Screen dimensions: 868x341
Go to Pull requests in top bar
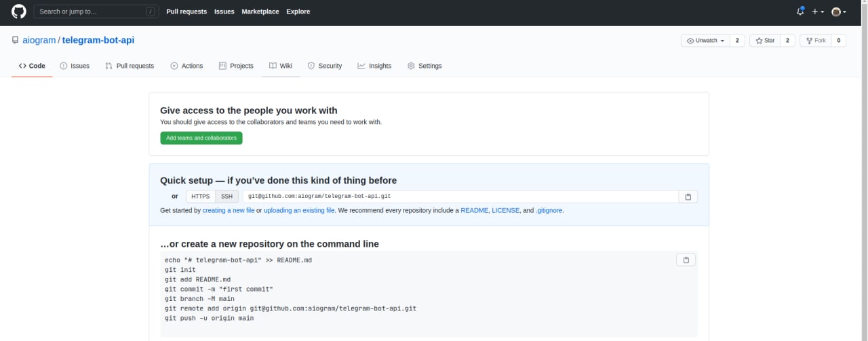[x=187, y=12]
